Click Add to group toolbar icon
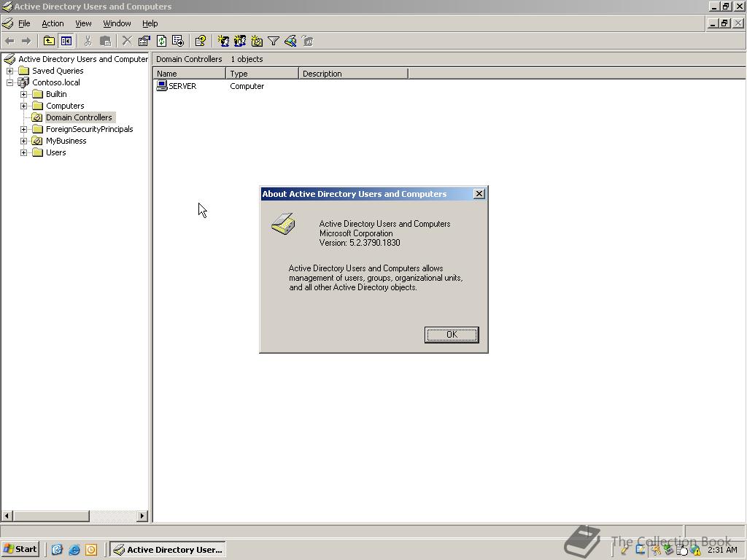This screenshot has width=747, height=560. coord(308,42)
